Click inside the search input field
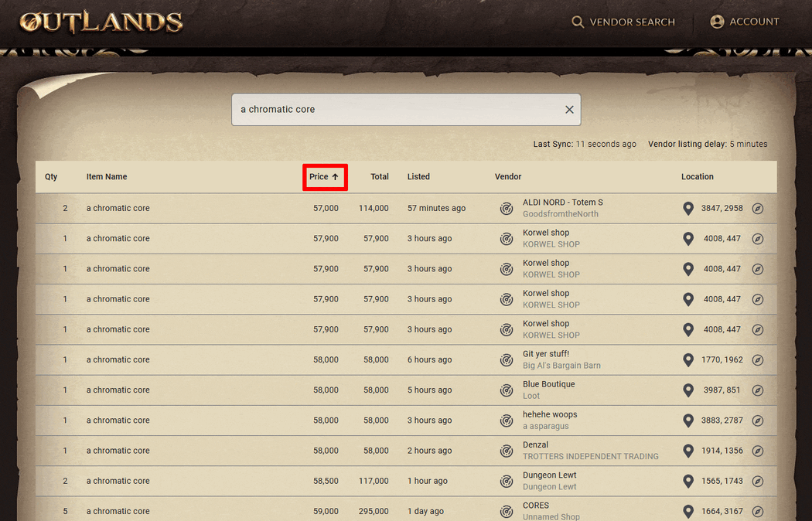This screenshot has height=521, width=812. pos(387,109)
